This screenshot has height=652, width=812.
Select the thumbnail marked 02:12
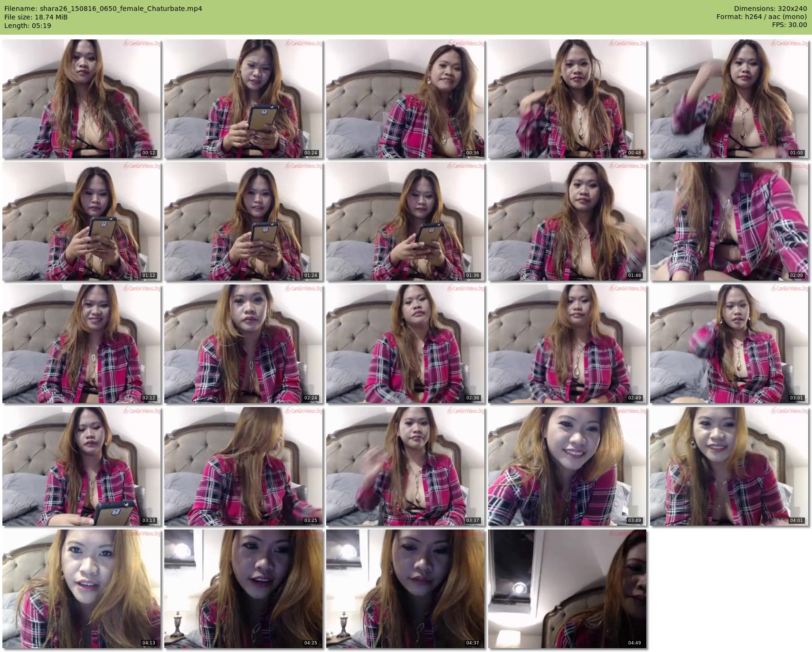click(82, 344)
